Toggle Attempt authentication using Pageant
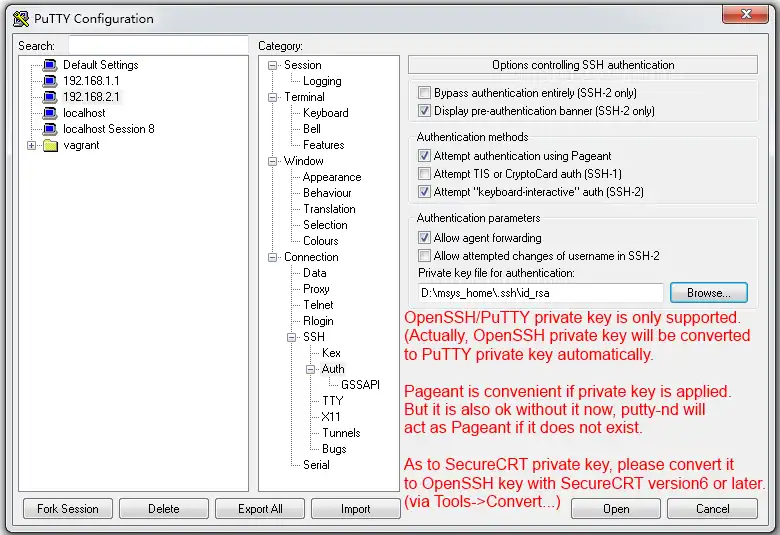Image resolution: width=780 pixels, height=535 pixels. click(x=424, y=156)
